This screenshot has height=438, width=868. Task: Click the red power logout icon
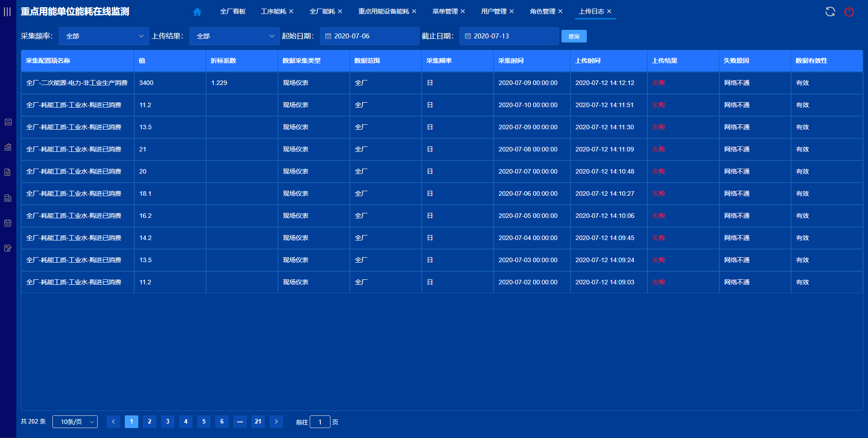pos(849,12)
